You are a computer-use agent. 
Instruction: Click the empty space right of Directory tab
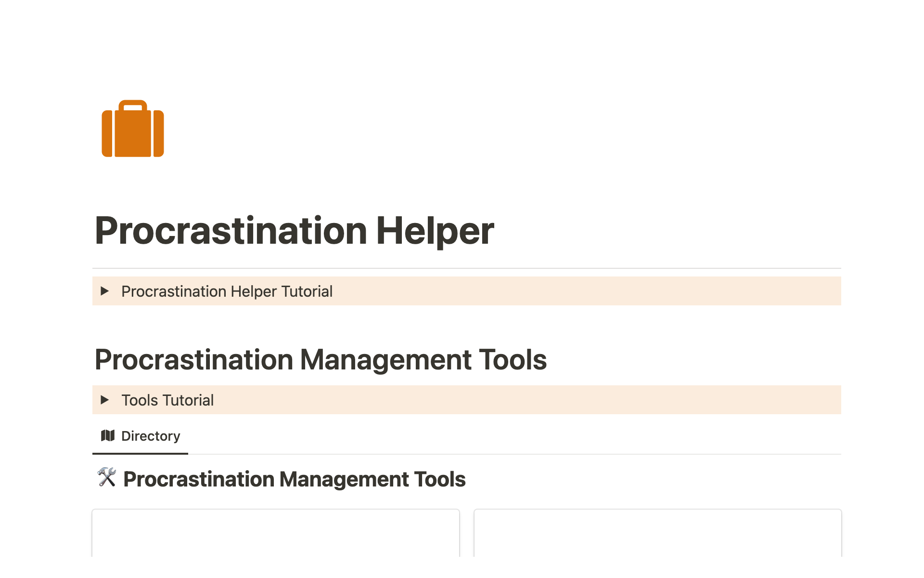481,436
